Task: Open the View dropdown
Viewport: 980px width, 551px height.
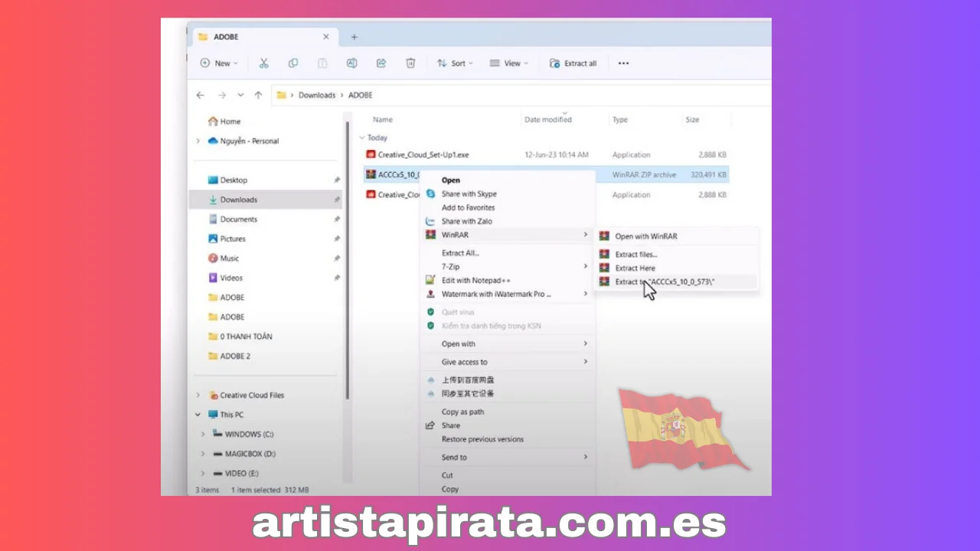Action: [x=509, y=64]
